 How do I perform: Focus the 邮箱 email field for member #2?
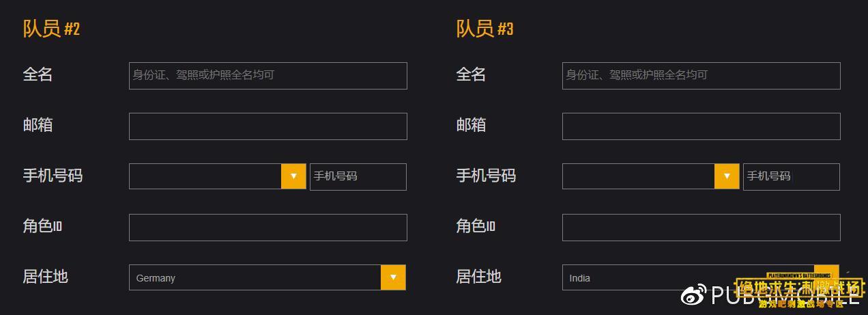tap(268, 126)
